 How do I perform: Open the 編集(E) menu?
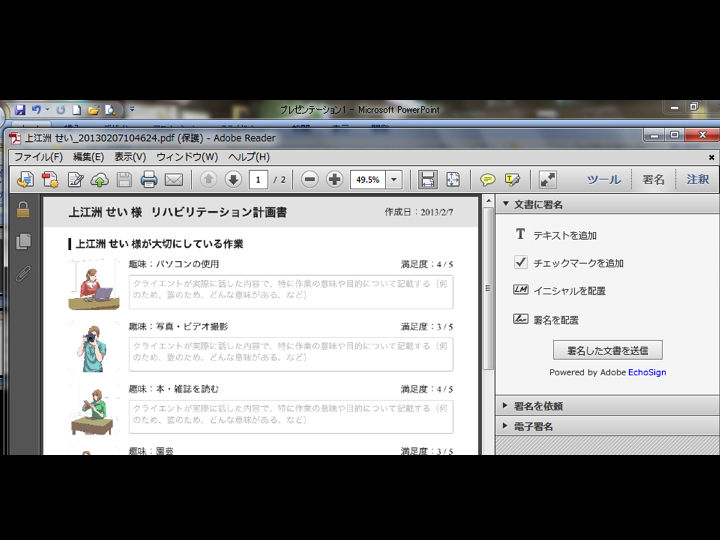88,157
